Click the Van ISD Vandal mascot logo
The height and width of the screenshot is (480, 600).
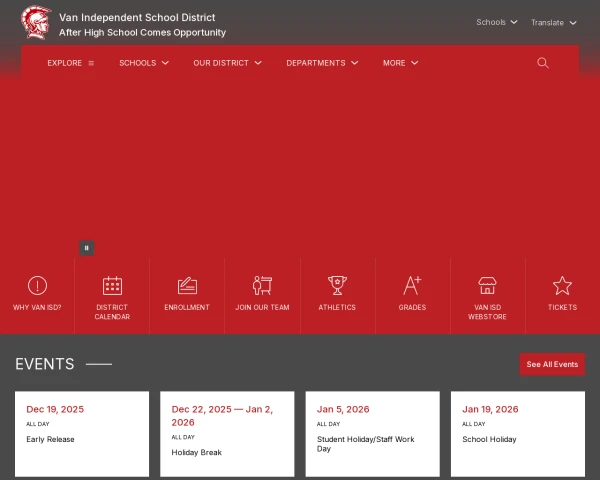click(36, 23)
